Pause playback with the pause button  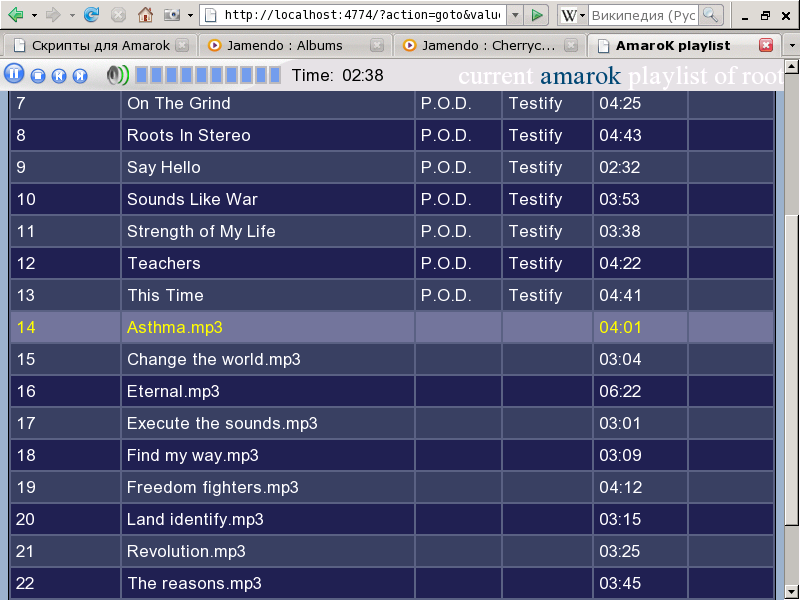pos(14,74)
